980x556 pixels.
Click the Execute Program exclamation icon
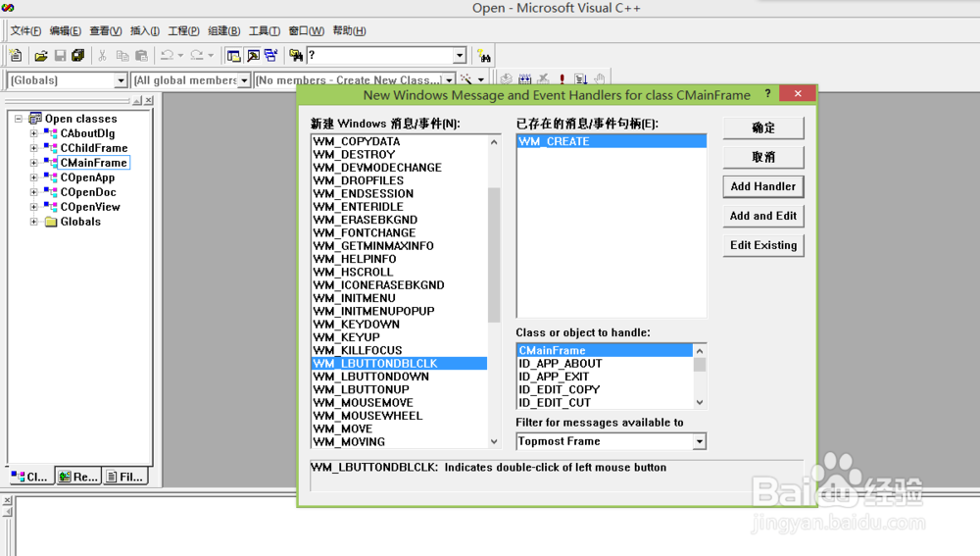point(562,78)
